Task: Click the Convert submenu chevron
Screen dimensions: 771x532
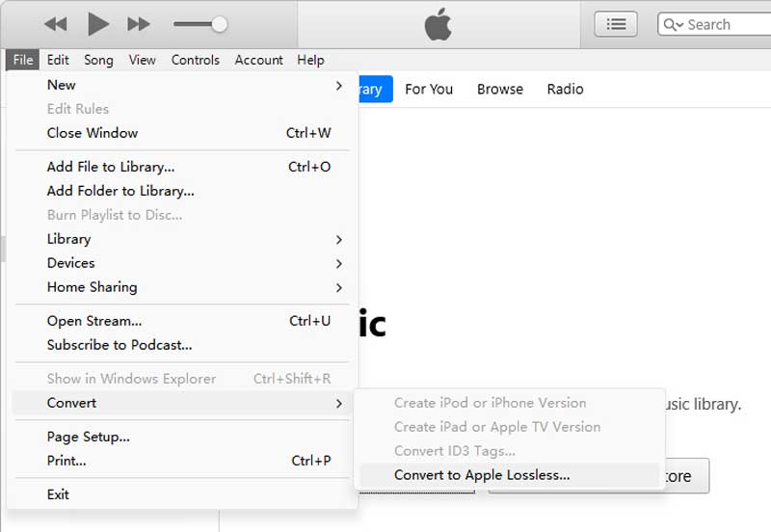Action: (x=339, y=403)
